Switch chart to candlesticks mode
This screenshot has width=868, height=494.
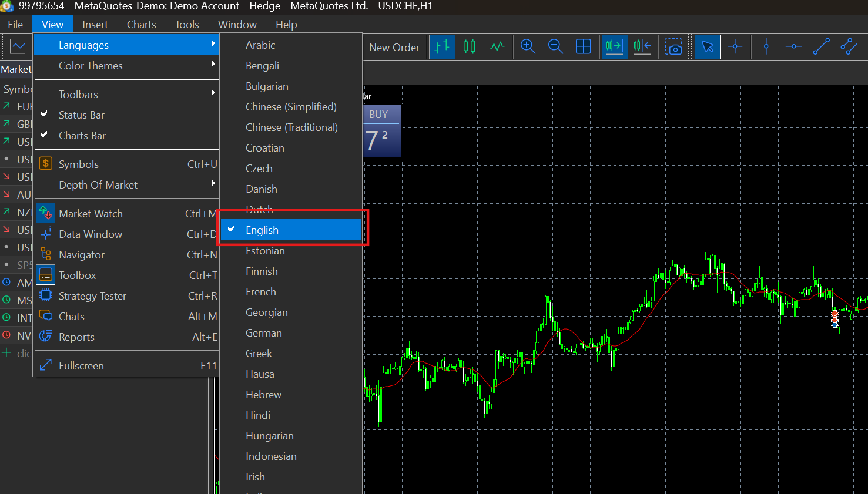point(469,46)
